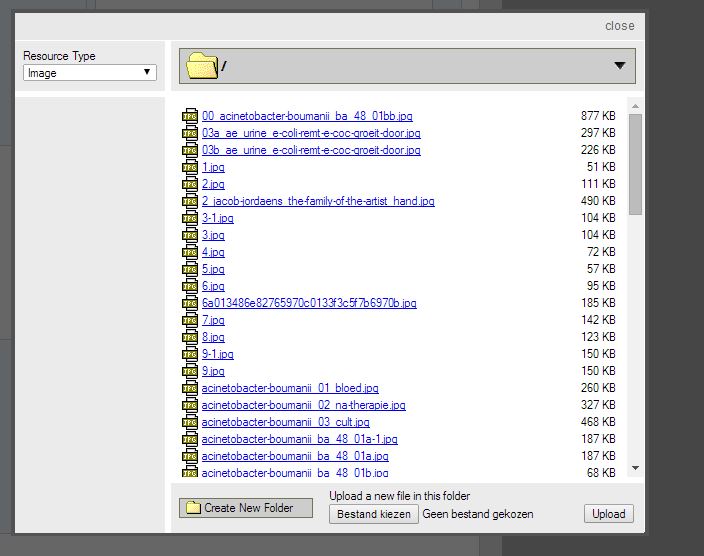Select the 2.jpg file link
Viewport: 704px width, 556px height.
(x=213, y=184)
